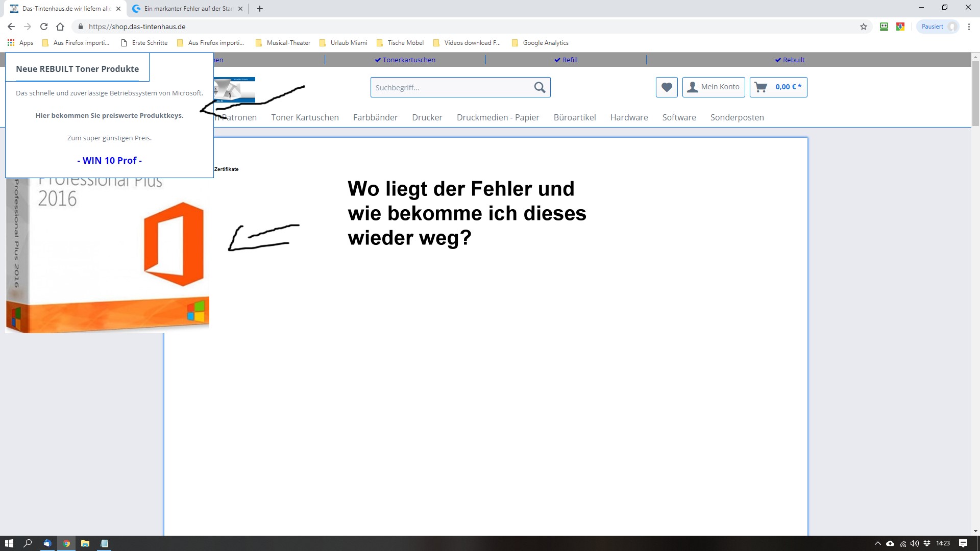Click the green extension icon in toolbar

[884, 27]
